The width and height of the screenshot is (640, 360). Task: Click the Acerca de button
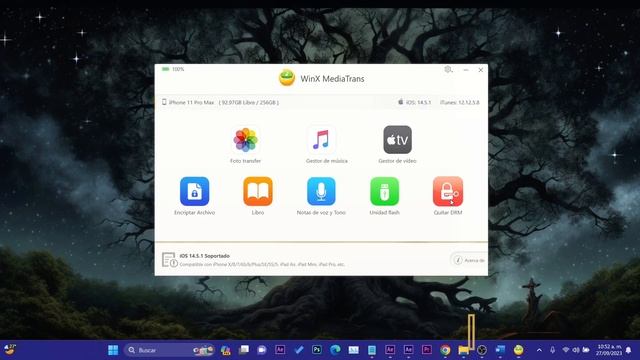pyautogui.click(x=469, y=260)
